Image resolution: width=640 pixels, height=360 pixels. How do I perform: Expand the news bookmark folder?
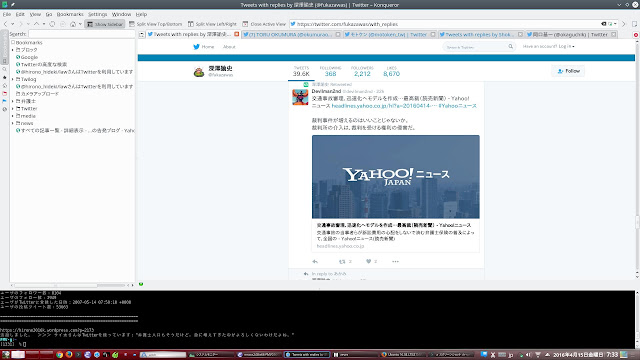tap(13, 123)
